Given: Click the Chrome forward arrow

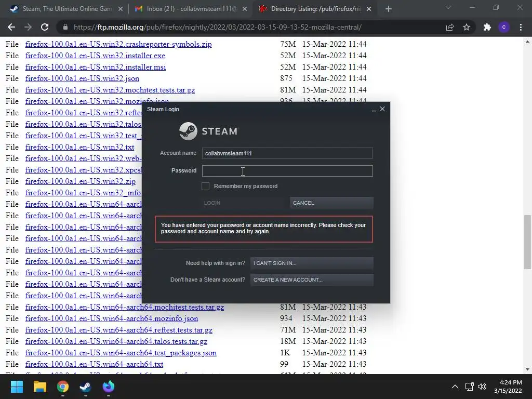Looking at the screenshot, I should [x=28, y=27].
